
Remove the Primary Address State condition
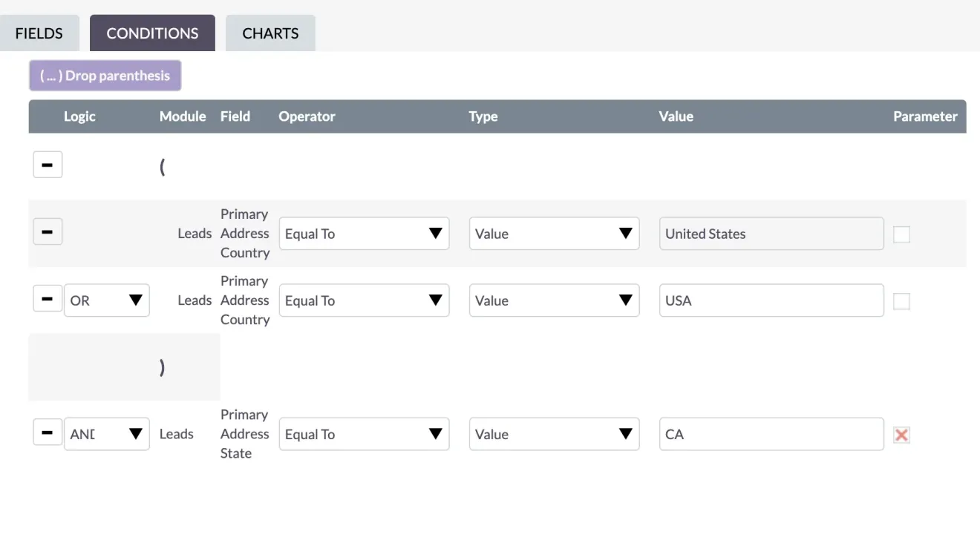[x=48, y=432]
